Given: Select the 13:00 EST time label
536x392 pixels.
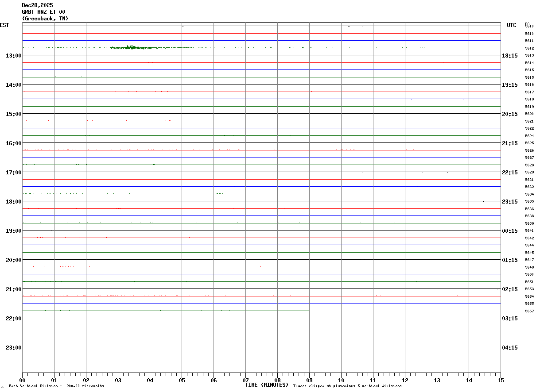Looking at the screenshot, I should point(14,55).
